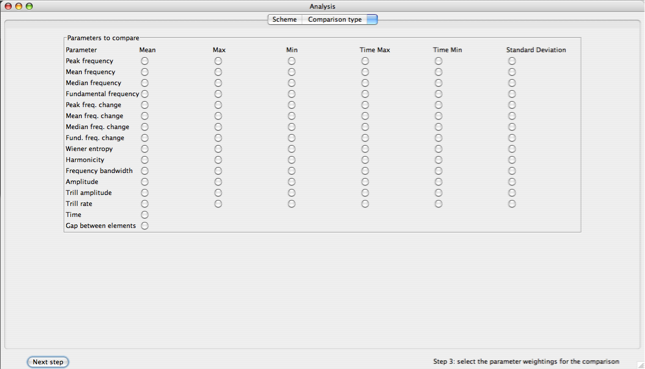Select Min for Fundamental frequency

(x=291, y=94)
